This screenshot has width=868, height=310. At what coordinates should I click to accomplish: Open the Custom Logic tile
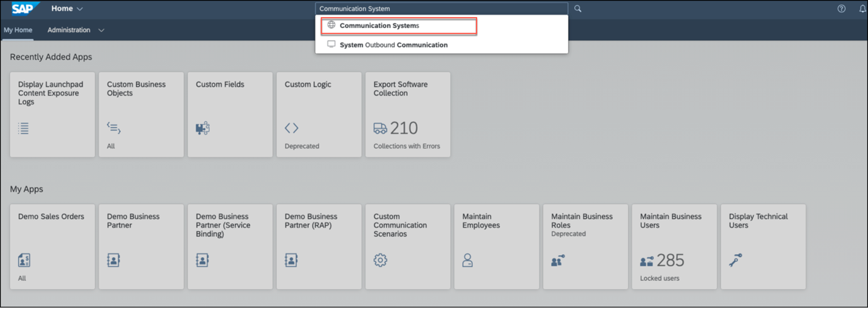(x=319, y=115)
